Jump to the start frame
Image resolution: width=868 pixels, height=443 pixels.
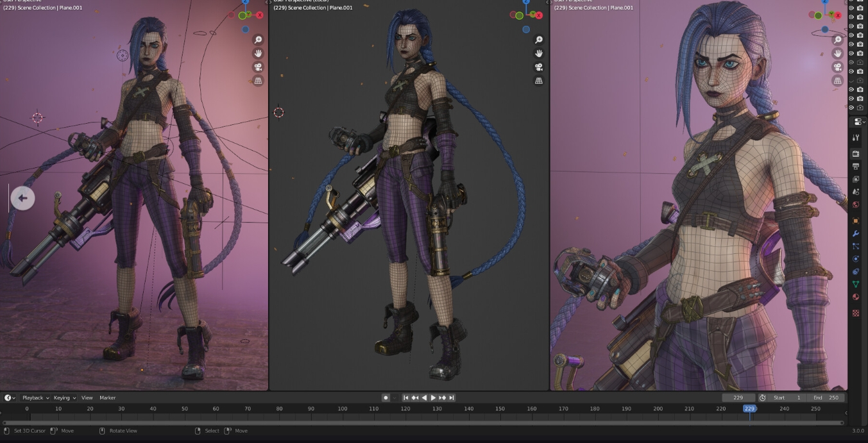[405, 397]
